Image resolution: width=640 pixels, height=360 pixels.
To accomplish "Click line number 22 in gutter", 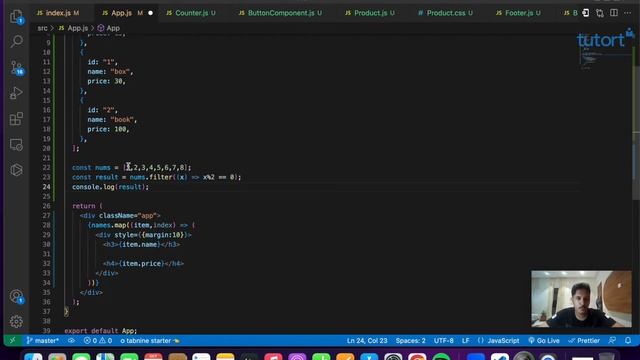I will coord(46,167).
